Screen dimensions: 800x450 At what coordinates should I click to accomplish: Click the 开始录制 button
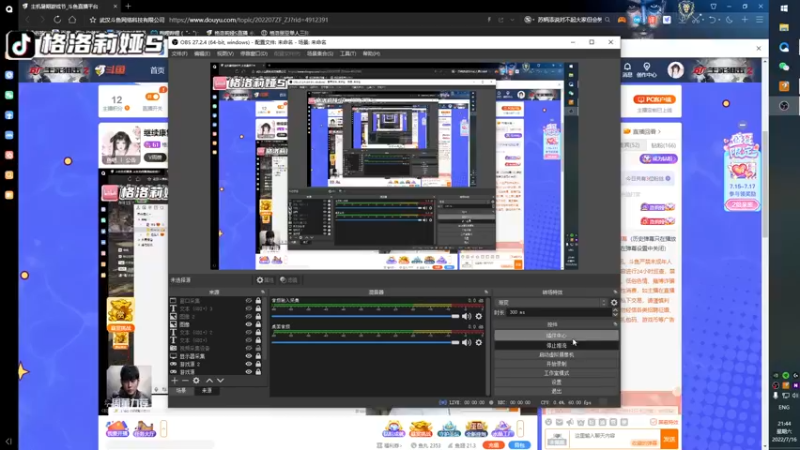click(556, 364)
